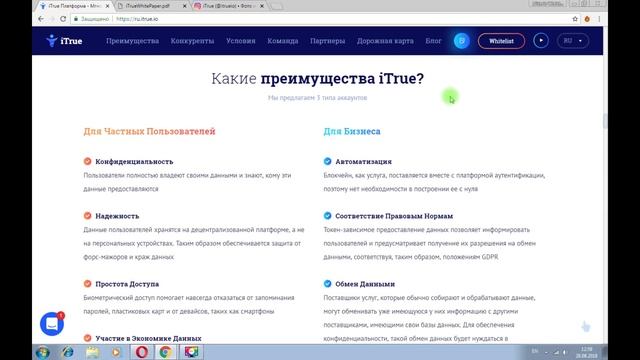
Task: Open the Конкуренты nav item
Action: (192, 41)
